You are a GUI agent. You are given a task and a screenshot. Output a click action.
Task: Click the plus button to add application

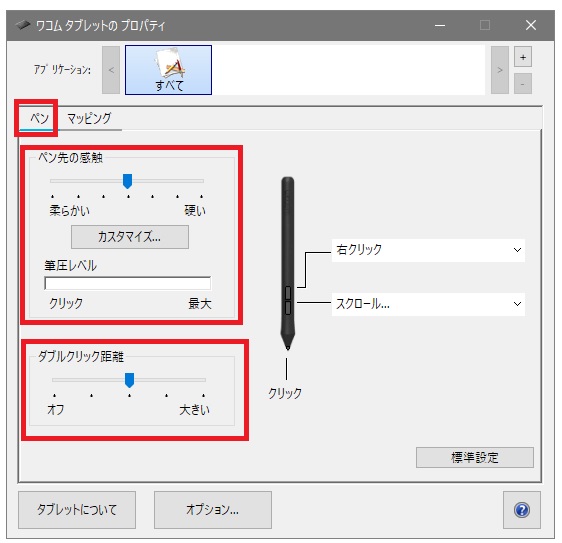[x=523, y=57]
